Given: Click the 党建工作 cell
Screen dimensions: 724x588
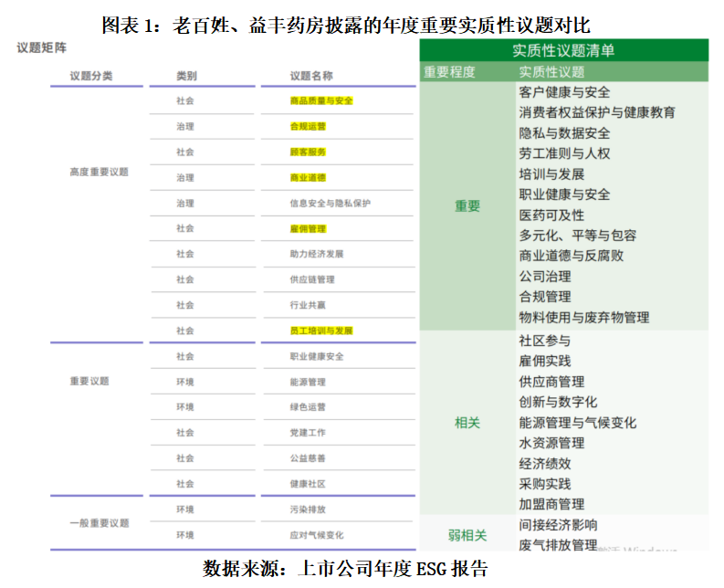Looking at the screenshot, I should click(308, 433).
